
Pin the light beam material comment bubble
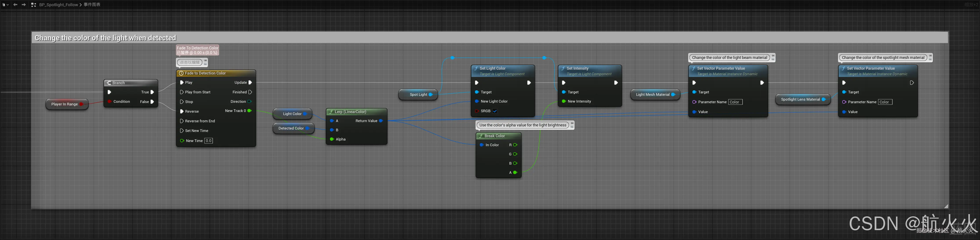pyautogui.click(x=773, y=56)
